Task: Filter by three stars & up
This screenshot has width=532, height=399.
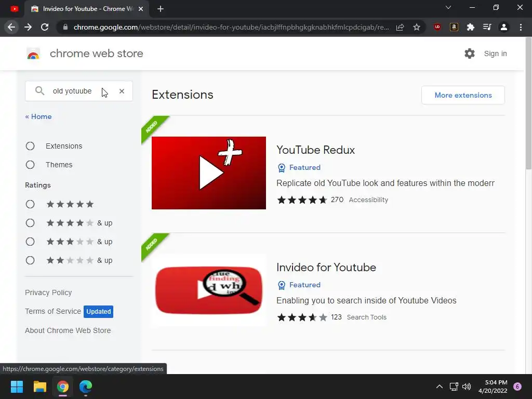Action: click(x=30, y=242)
